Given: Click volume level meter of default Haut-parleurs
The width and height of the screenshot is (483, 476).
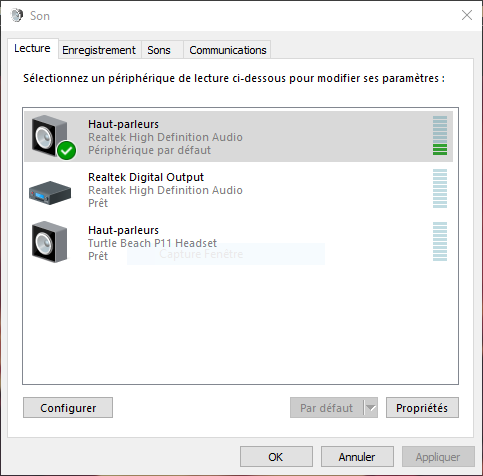Looking at the screenshot, I should (440, 136).
